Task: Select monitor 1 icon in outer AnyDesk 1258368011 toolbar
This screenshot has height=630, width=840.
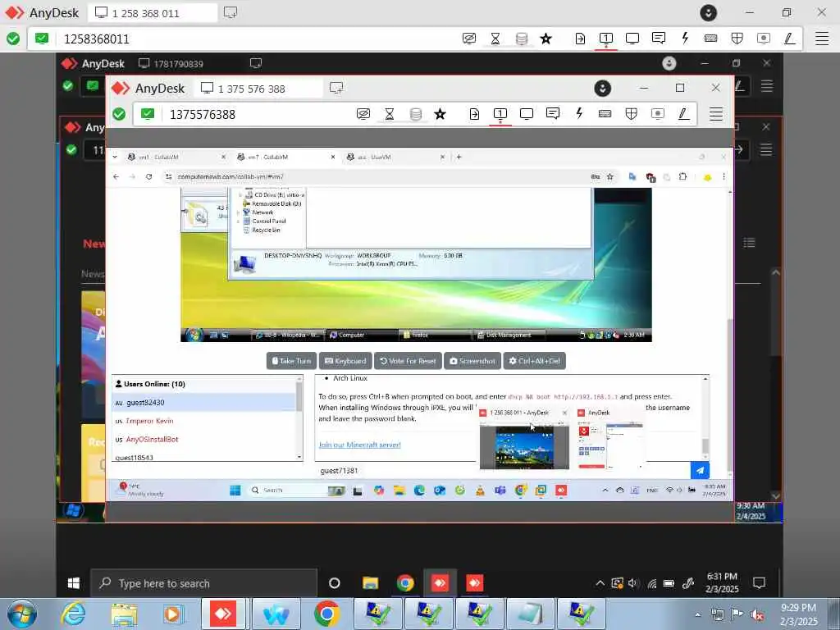Action: click(x=606, y=39)
